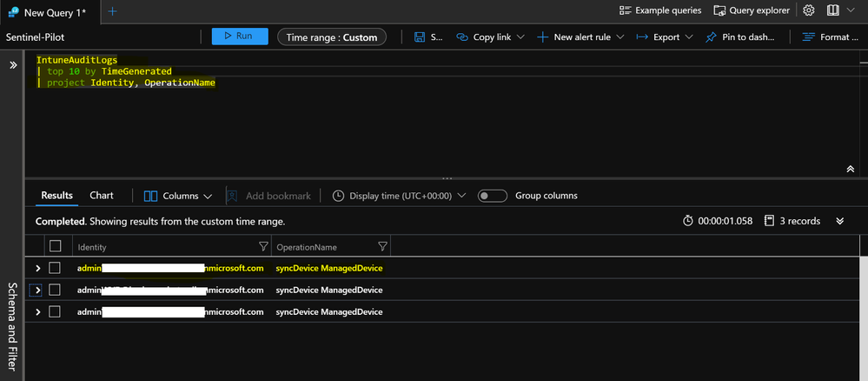Click the Format query icon
The width and height of the screenshot is (868, 381).
[809, 37]
